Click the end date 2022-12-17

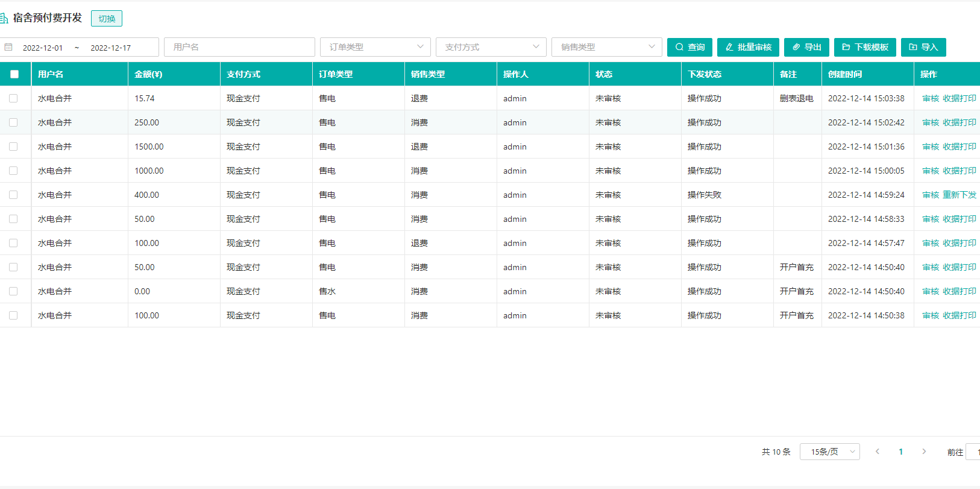coord(111,48)
